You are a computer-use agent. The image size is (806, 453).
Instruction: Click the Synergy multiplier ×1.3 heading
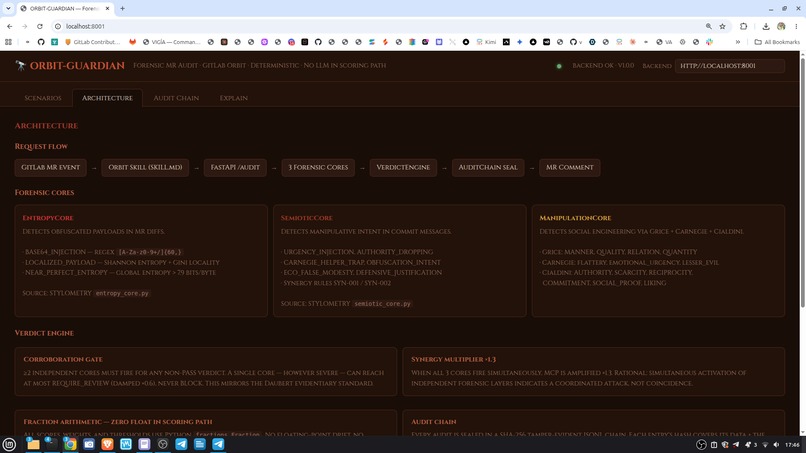click(453, 359)
